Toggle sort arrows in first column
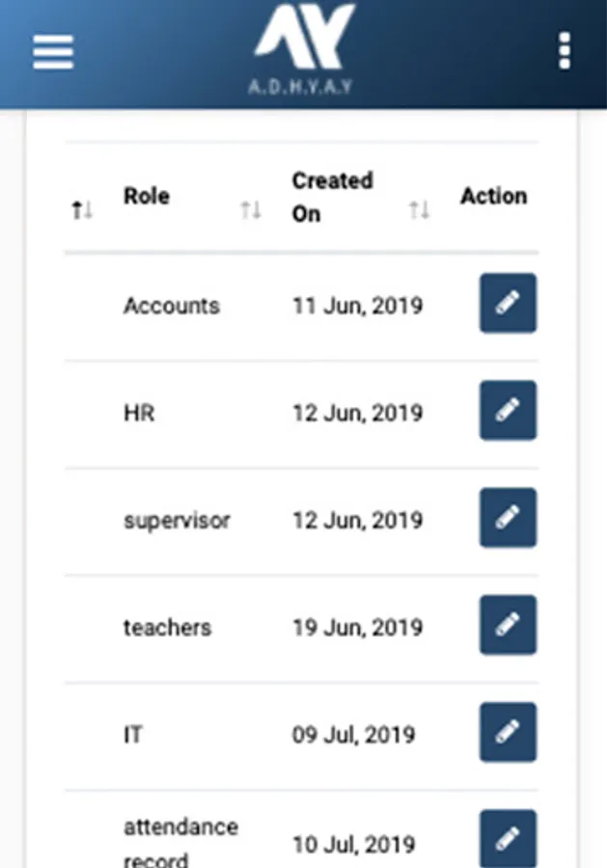This screenshot has height=868, width=607. (x=82, y=209)
